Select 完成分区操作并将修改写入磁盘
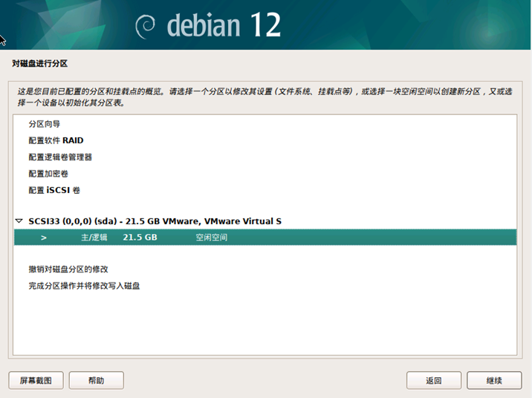This screenshot has width=532, height=398. 84,285
